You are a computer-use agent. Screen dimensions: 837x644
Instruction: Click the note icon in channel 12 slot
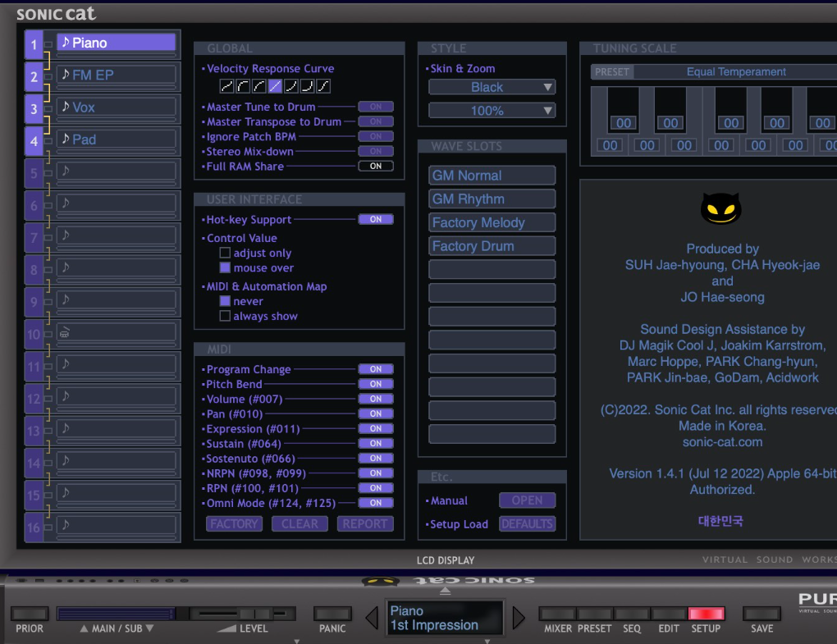66,396
